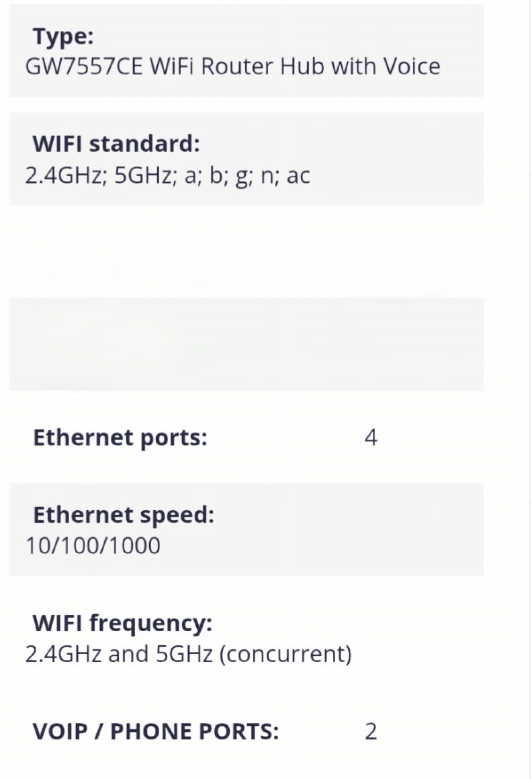Click the word "Voice" in the Type value
The image size is (532, 779).
(412, 67)
